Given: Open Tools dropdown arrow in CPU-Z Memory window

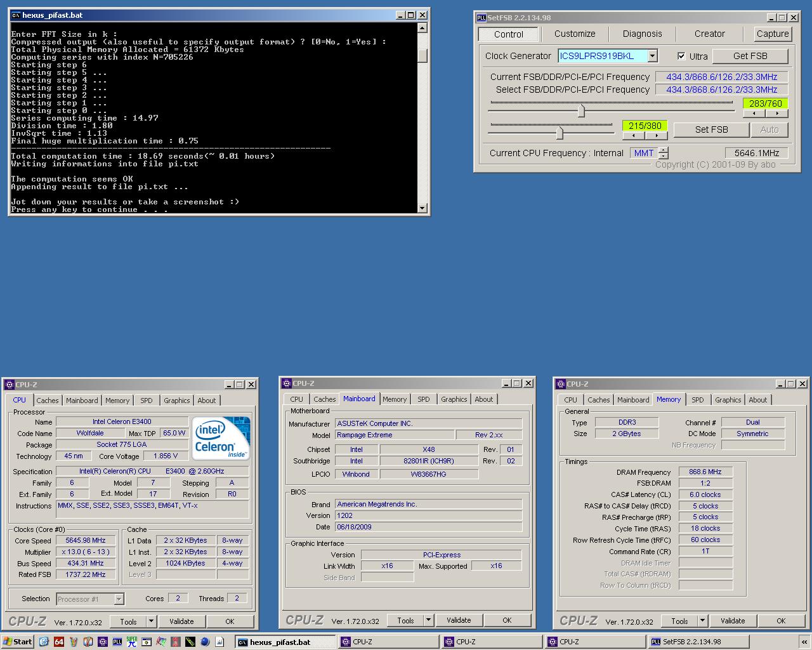Looking at the screenshot, I should pos(702,621).
